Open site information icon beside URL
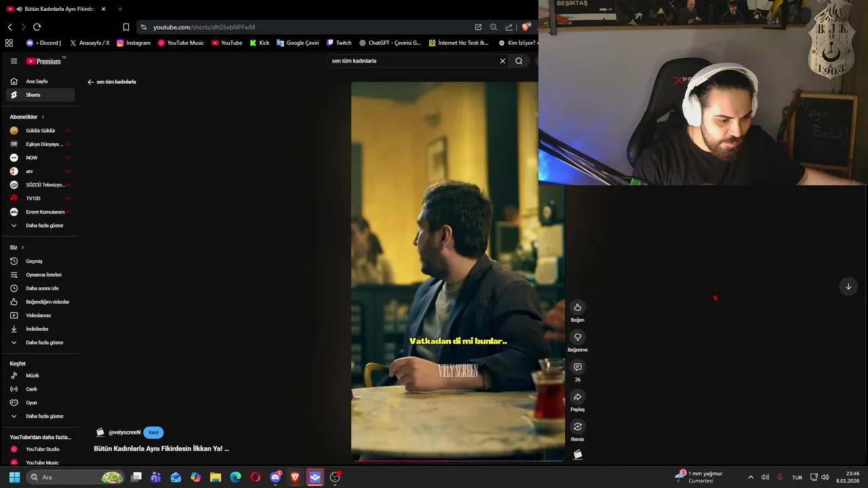The image size is (868, 488). [143, 27]
